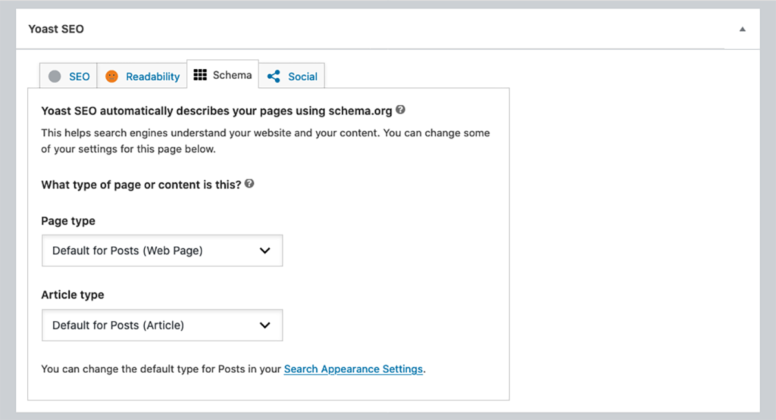The image size is (776, 420).
Task: Select the Schema tab
Action: click(x=223, y=75)
